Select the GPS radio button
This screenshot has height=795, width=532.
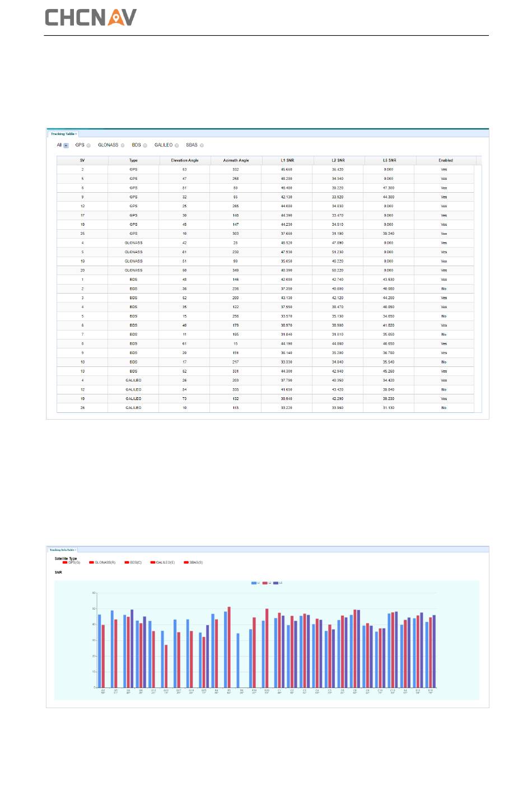88,146
